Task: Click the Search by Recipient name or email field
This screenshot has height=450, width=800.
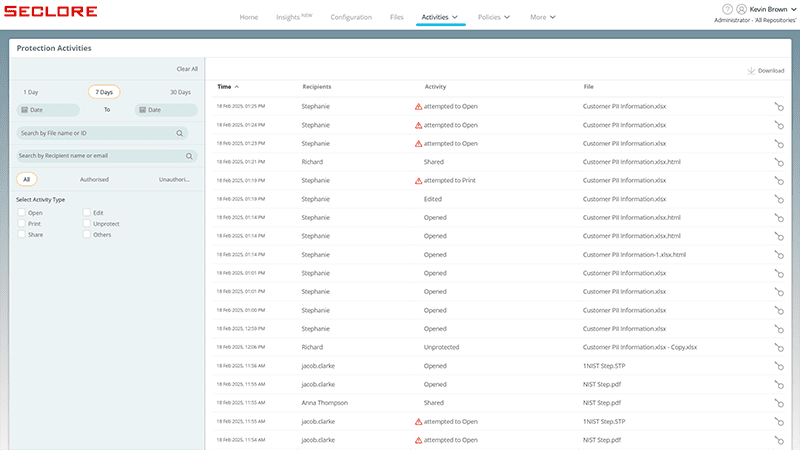Action: click(x=107, y=156)
